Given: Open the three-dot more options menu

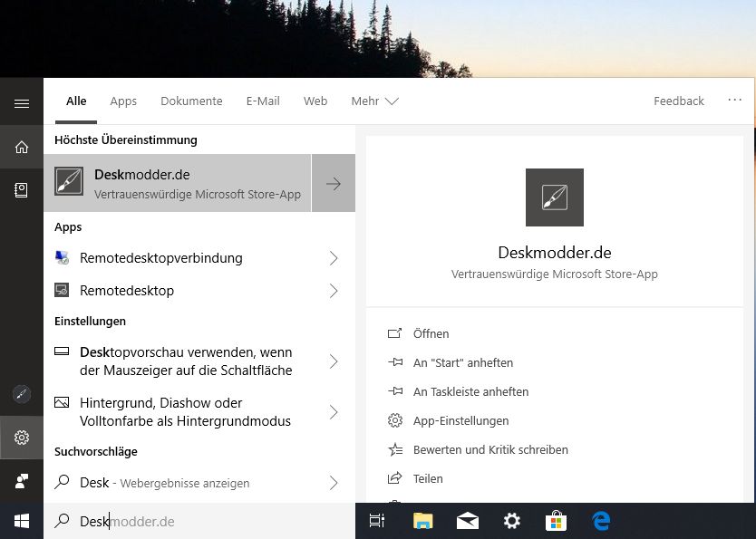Looking at the screenshot, I should pos(735,100).
